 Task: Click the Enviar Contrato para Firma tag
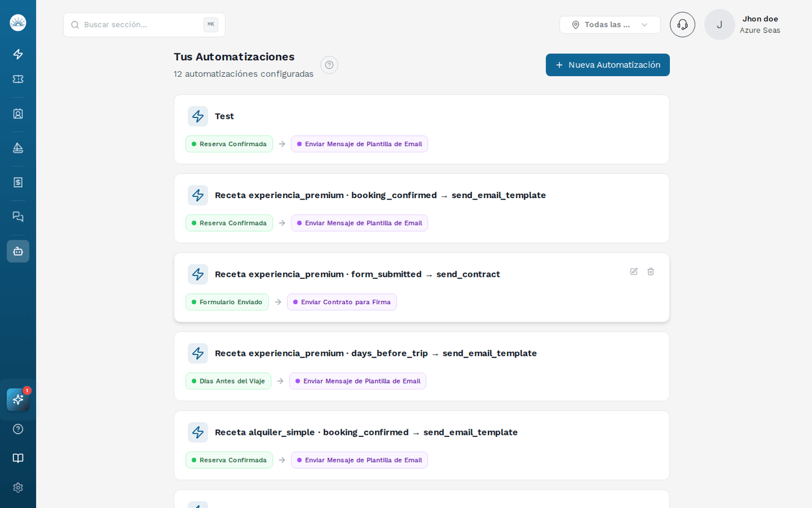point(342,302)
